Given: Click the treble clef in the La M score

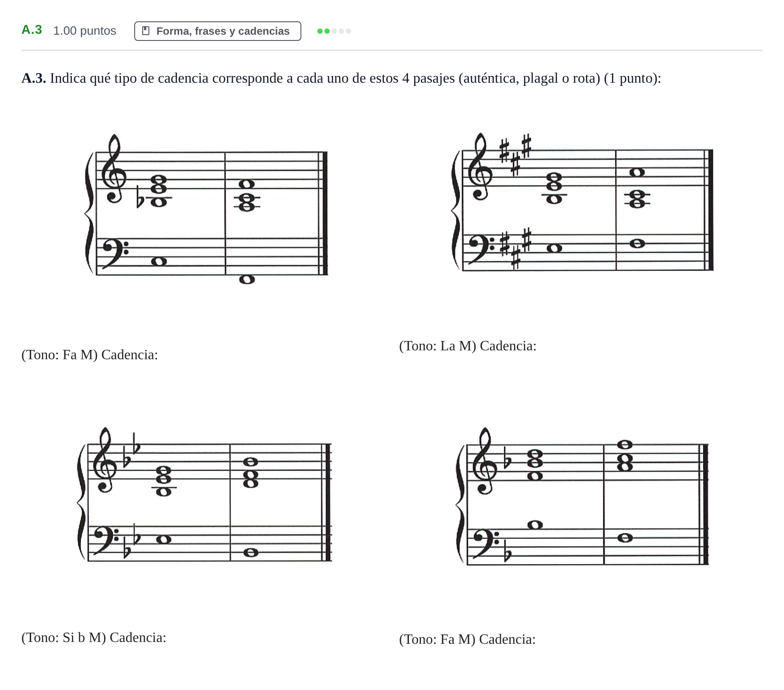Looking at the screenshot, I should click(481, 167).
